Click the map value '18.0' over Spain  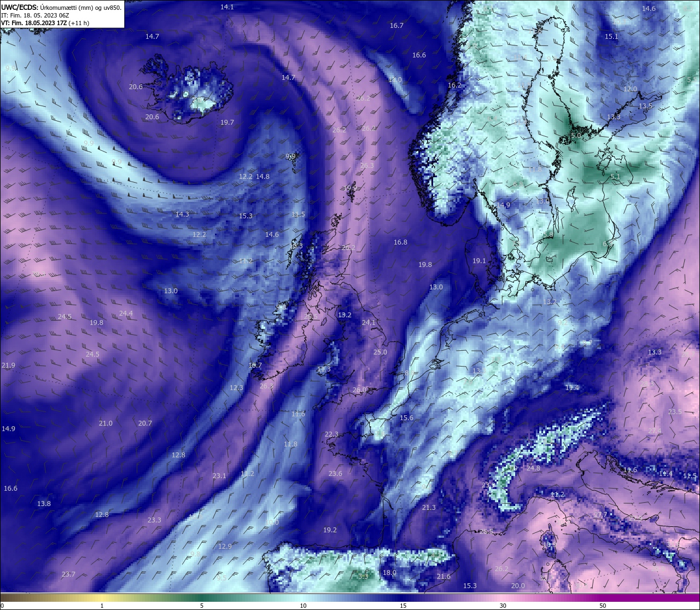click(x=389, y=573)
